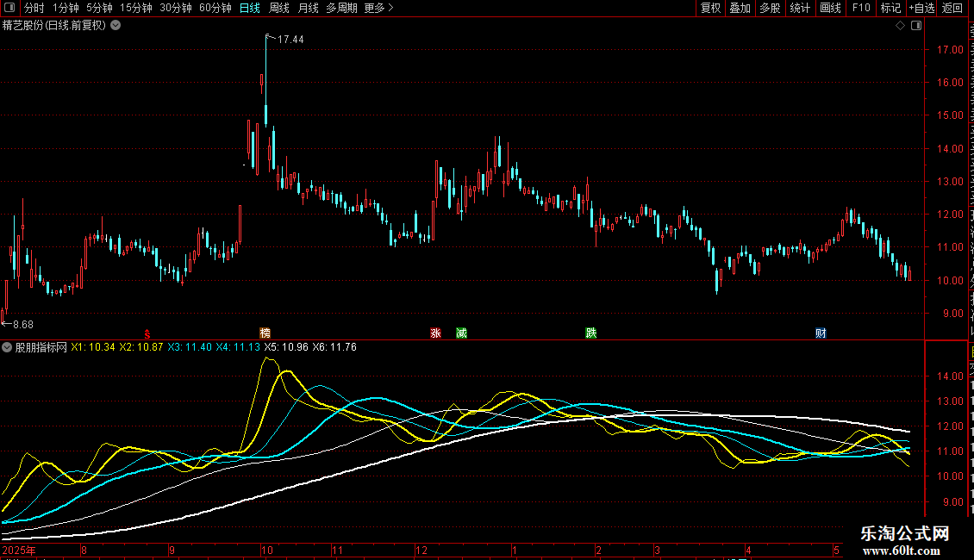Select the 60分钟 period tab
Image resolution: width=974 pixels, height=560 pixels.
click(x=215, y=8)
